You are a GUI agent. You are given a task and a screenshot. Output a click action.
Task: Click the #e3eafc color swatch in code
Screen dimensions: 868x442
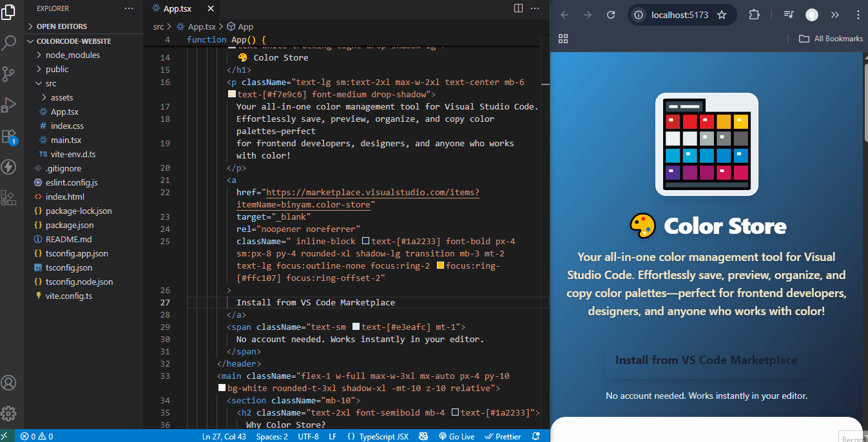(356, 327)
